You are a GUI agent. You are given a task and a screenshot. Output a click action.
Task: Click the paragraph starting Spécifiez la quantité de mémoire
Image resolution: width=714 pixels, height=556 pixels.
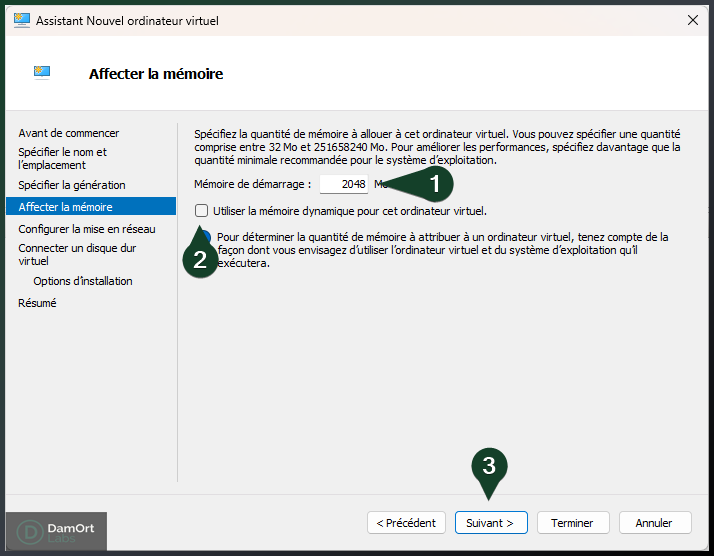(437, 147)
